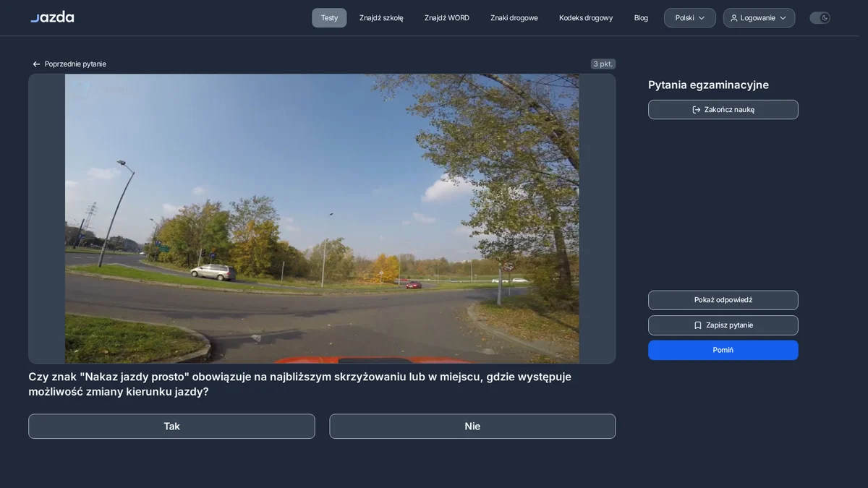
Task: Answer Nie to the question
Action: [x=472, y=427]
